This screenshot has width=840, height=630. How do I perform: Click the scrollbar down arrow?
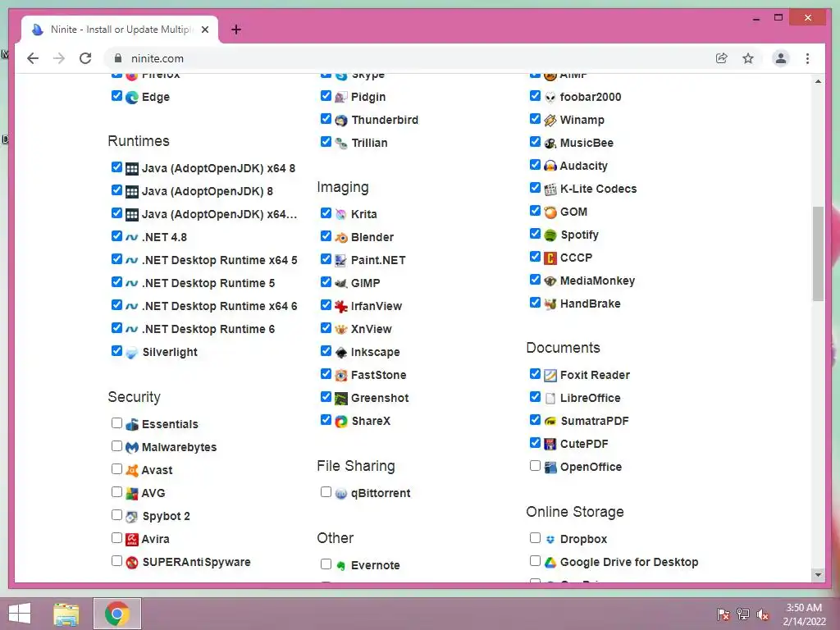click(x=818, y=575)
